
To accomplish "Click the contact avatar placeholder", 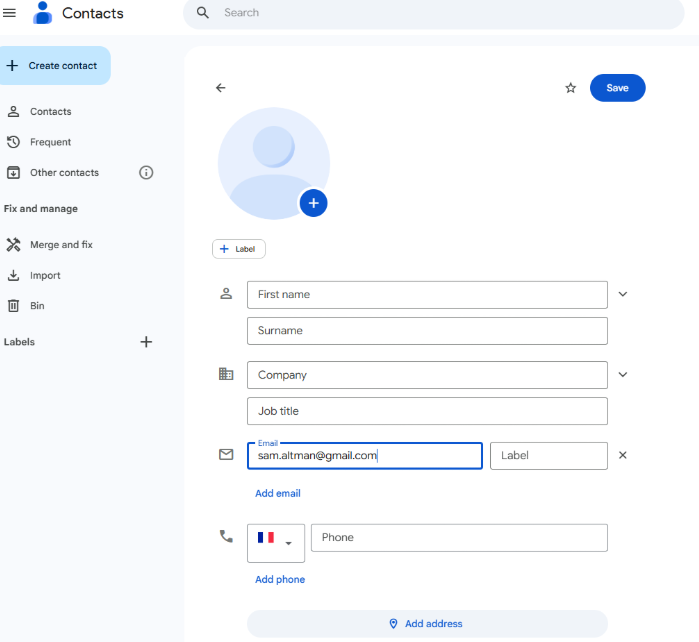I will tap(274, 163).
